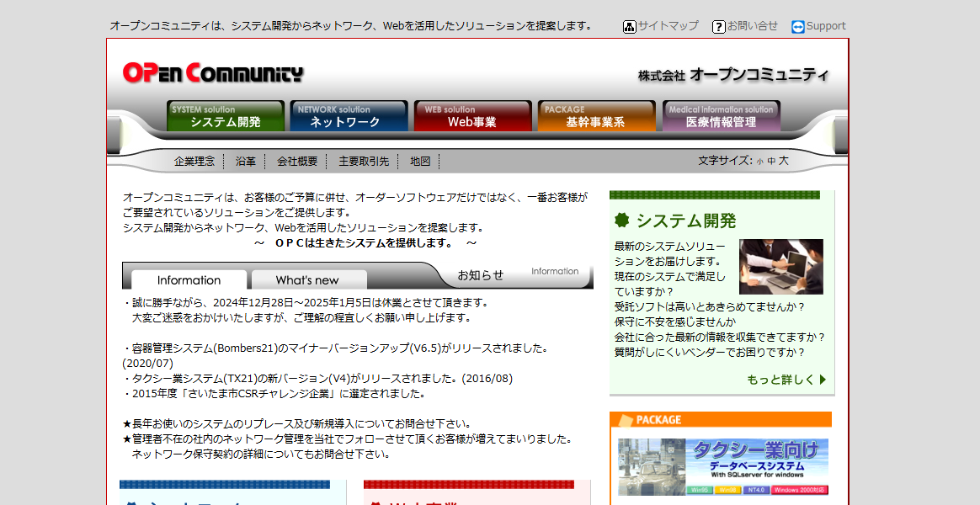Open the Web事業 WEB solution menu
980x505 pixels.
pyautogui.click(x=472, y=115)
